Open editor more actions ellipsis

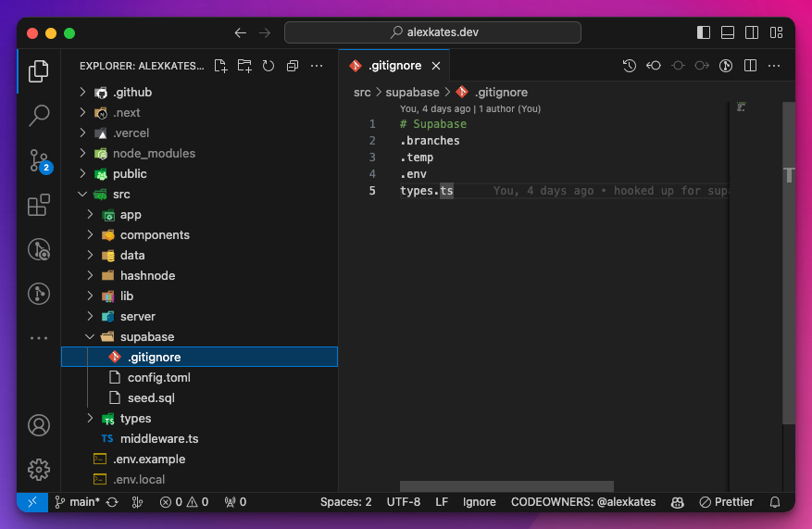coord(774,66)
